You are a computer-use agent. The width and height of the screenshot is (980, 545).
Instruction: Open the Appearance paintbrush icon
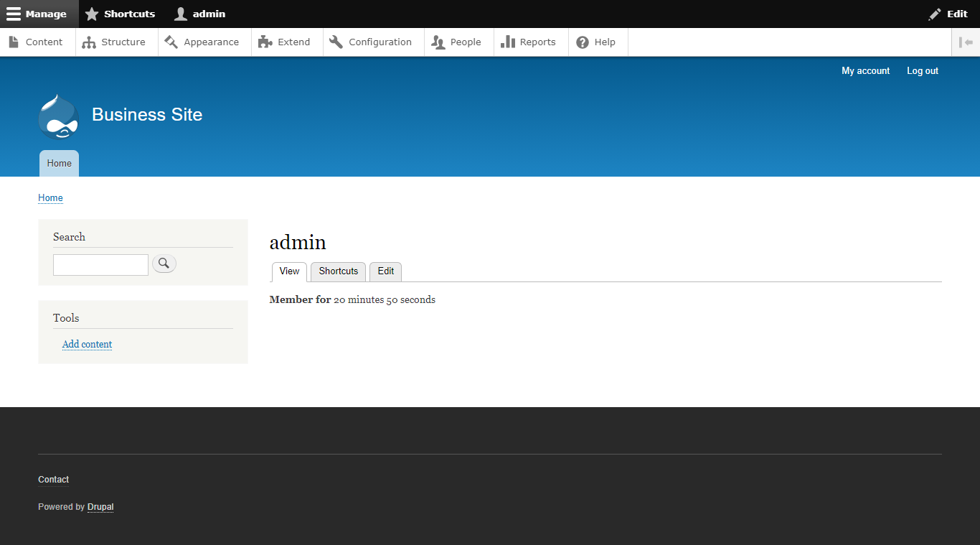coord(171,42)
